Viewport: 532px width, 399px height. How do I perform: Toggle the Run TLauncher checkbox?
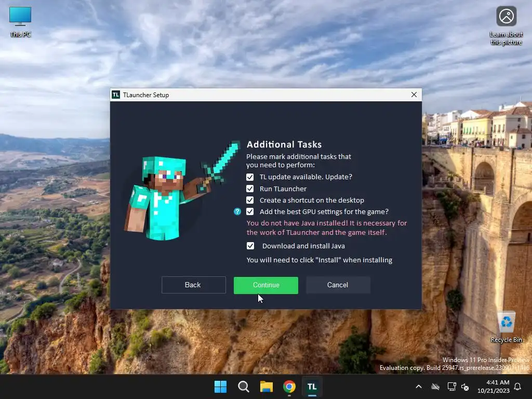point(250,189)
